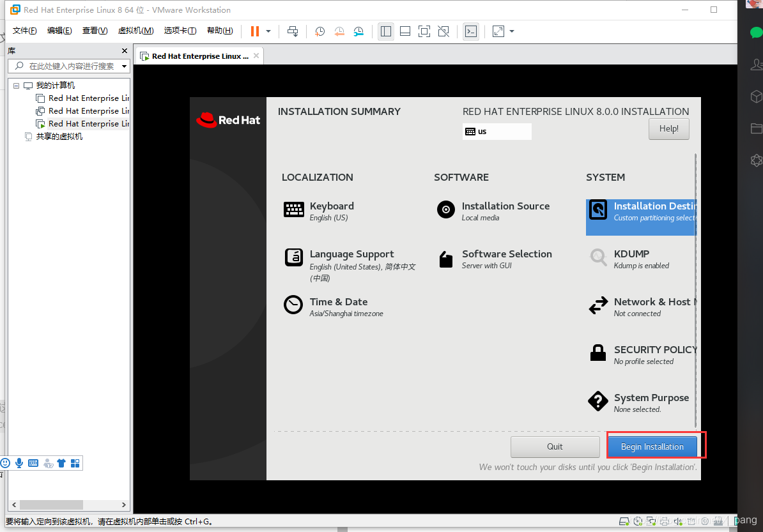Viewport: 763px width, 532px height.
Task: Click the us keyboard layout indicator
Action: tap(497, 132)
